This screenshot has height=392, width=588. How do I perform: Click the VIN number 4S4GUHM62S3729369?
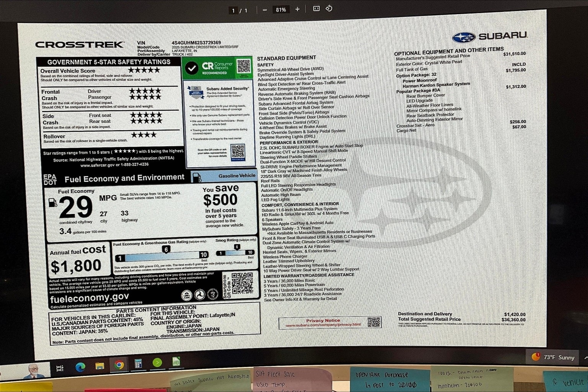196,43
